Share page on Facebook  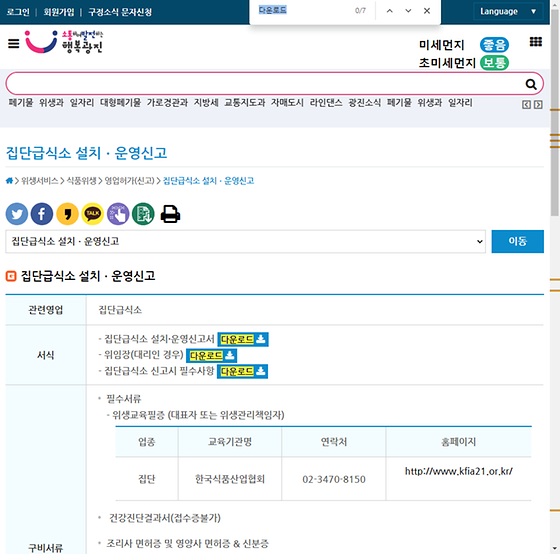click(42, 214)
